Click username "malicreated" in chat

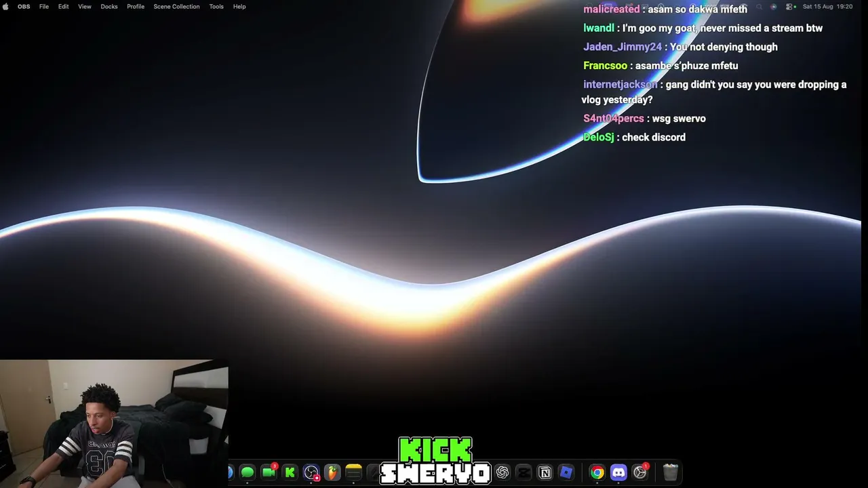point(611,9)
